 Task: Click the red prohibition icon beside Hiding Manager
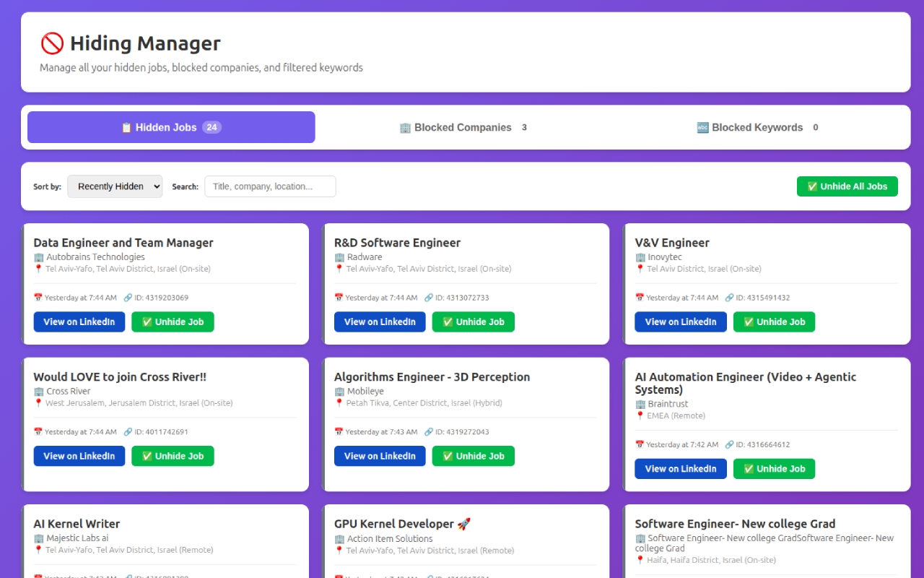click(x=51, y=43)
